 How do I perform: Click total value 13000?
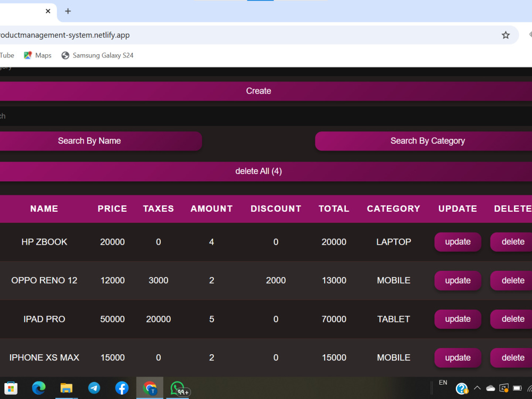pyautogui.click(x=334, y=280)
